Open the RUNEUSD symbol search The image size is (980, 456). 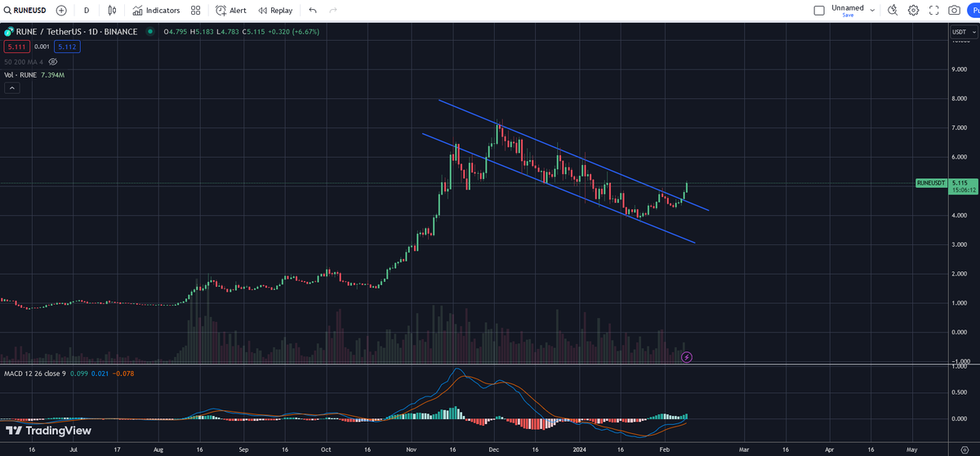point(26,11)
